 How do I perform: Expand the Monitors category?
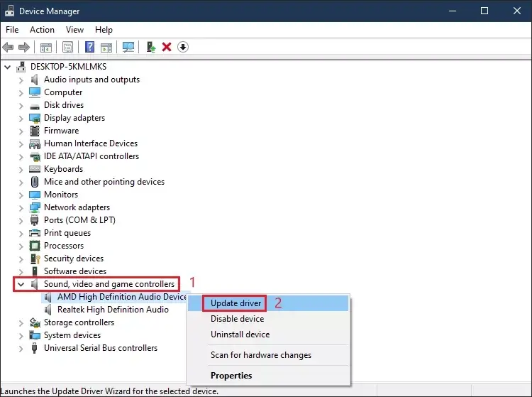pos(21,195)
